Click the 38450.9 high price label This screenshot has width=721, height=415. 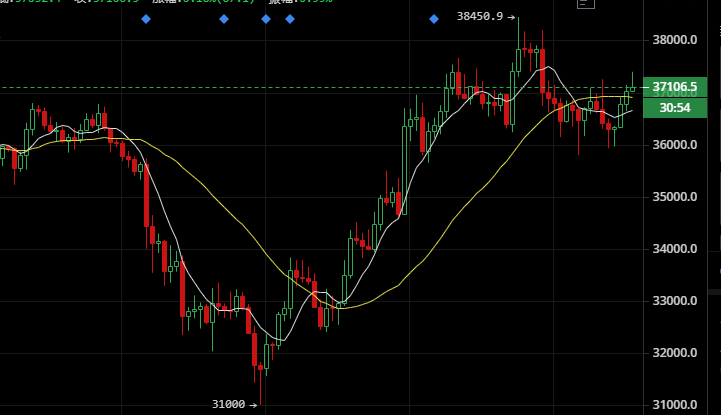point(480,17)
